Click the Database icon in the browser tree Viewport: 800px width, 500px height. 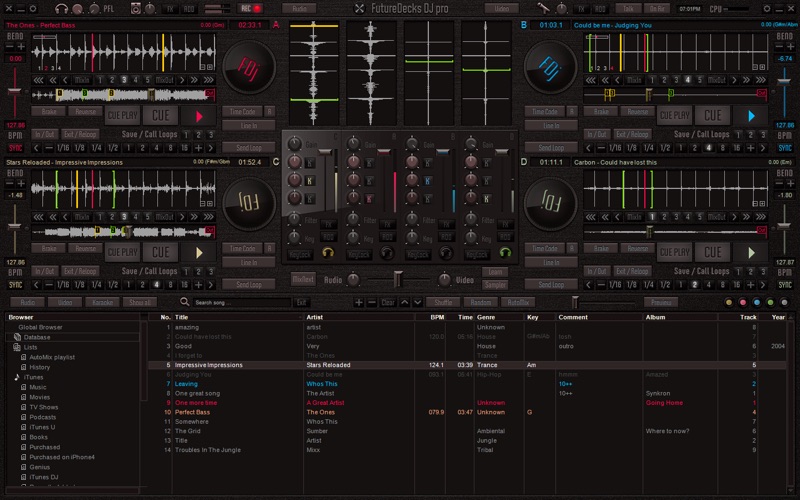click(x=17, y=337)
